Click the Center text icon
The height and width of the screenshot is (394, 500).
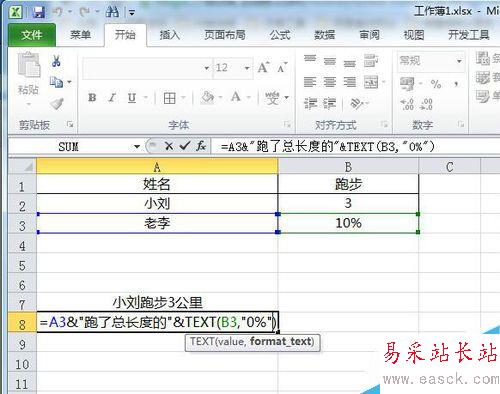(x=330, y=82)
